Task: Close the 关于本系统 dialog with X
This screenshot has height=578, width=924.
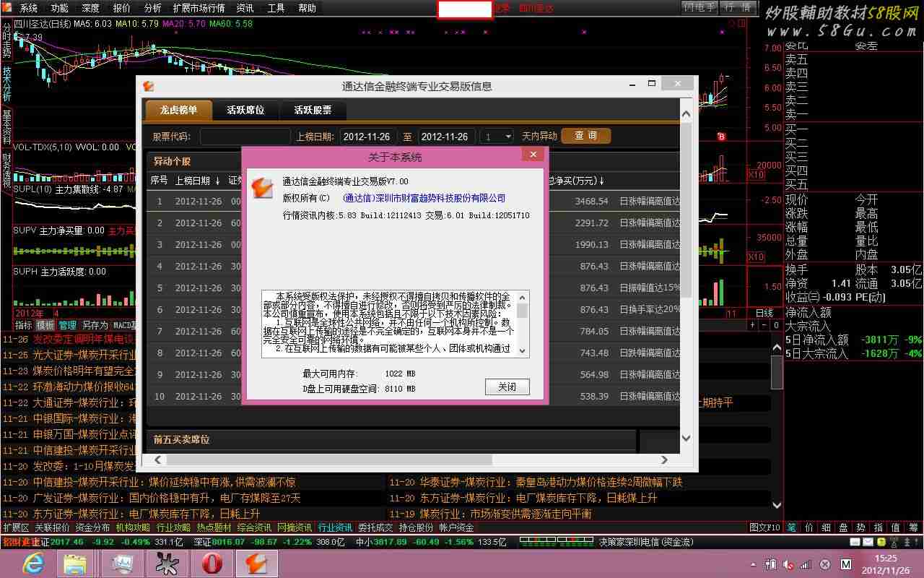Action: tap(533, 155)
